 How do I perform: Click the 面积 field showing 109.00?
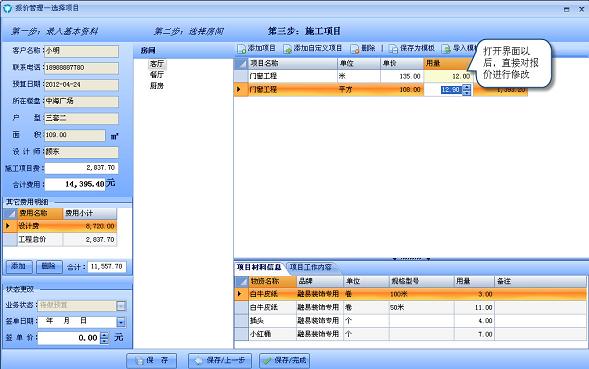pyautogui.click(x=75, y=135)
